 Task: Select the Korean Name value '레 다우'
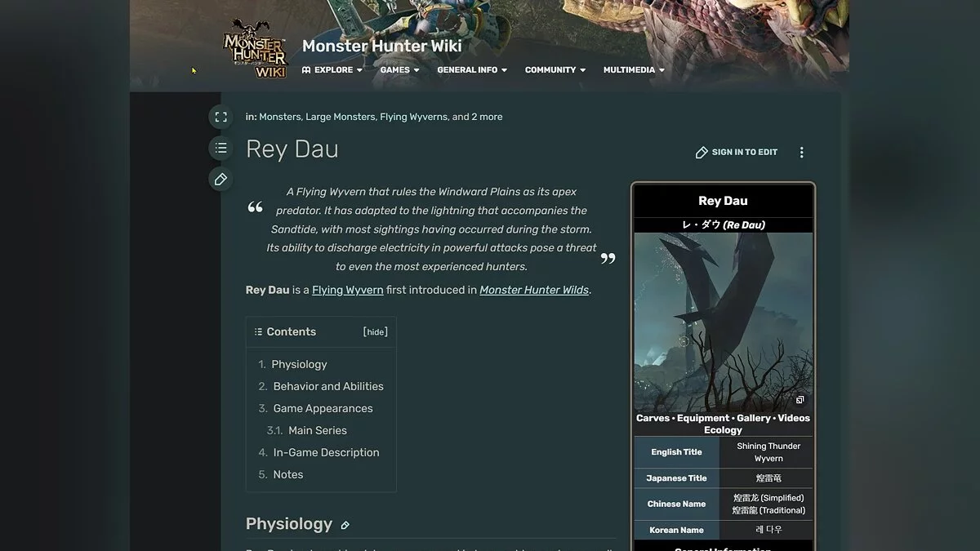coord(768,530)
